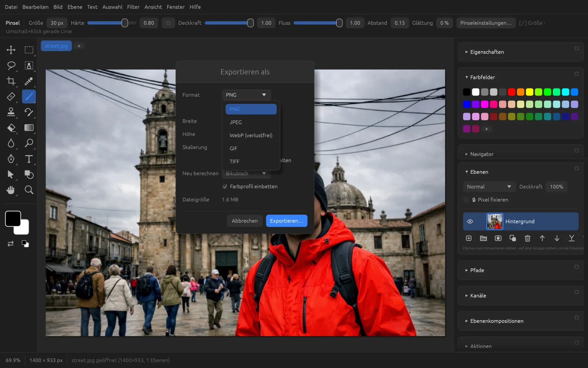Create a new layer group folder
This screenshot has height=368, width=588.
[x=483, y=238]
